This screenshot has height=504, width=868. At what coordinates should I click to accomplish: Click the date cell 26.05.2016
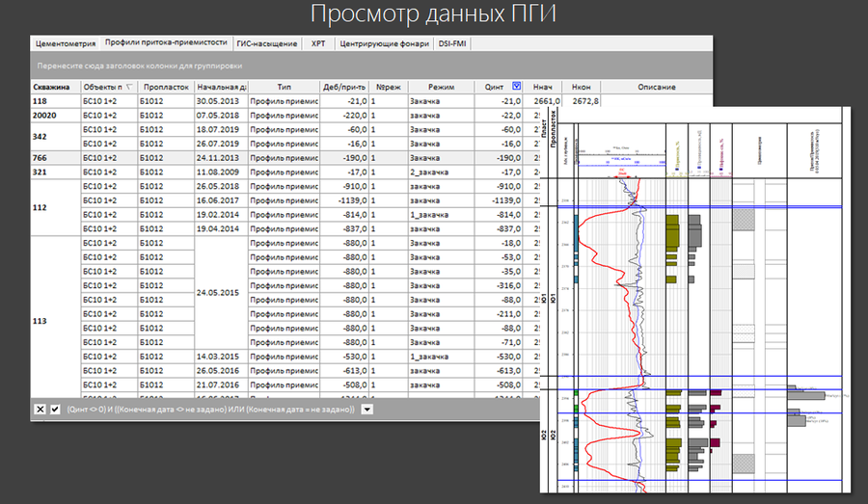pos(222,371)
